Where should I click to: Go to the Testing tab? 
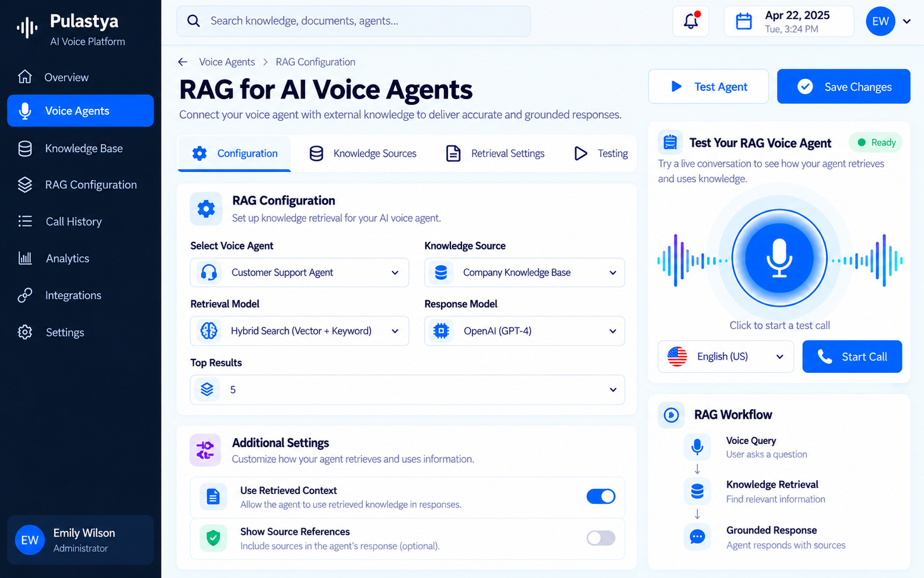[601, 154]
